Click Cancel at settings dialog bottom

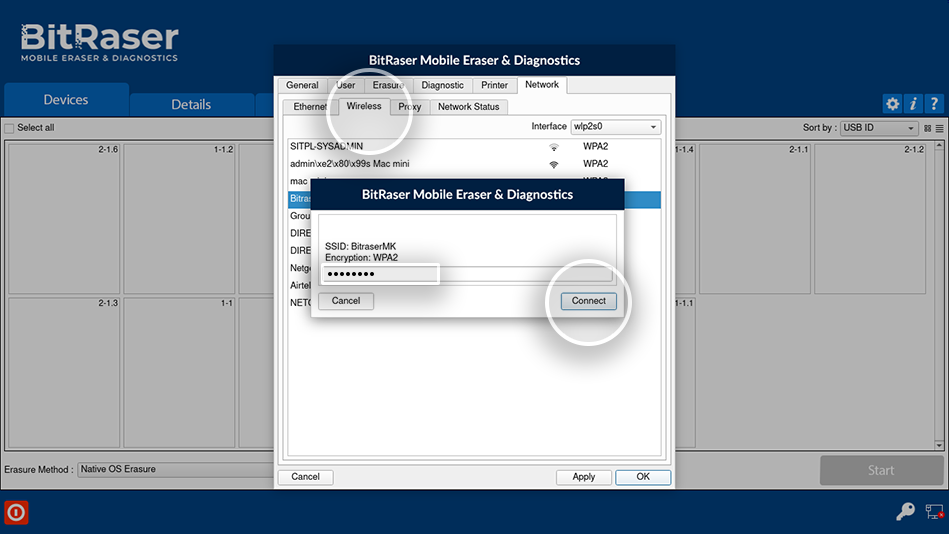tap(305, 477)
